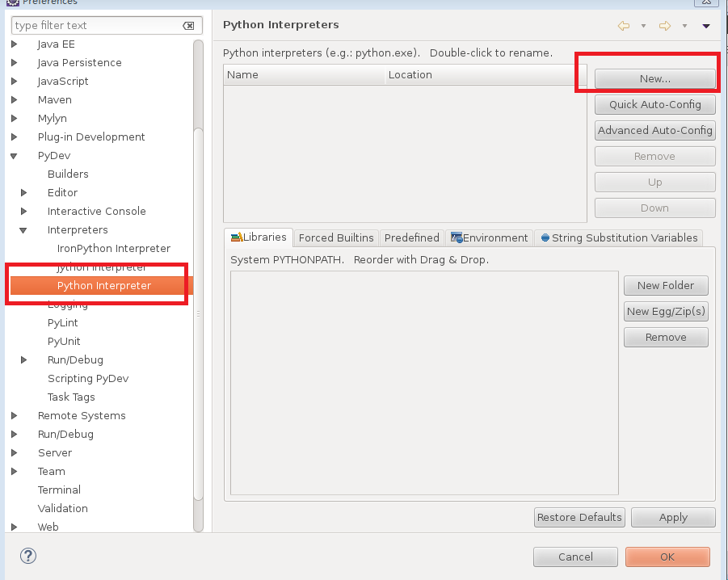The height and width of the screenshot is (580, 728).
Task: Expand the Run/Debug node under PyDev
Action: [x=24, y=360]
